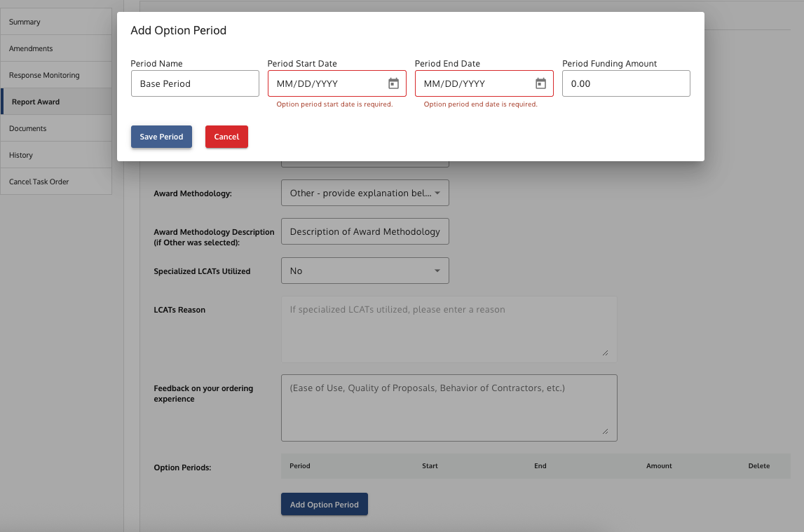This screenshot has height=532, width=804.
Task: Open calendar picker for Period End Date
Action: [540, 83]
